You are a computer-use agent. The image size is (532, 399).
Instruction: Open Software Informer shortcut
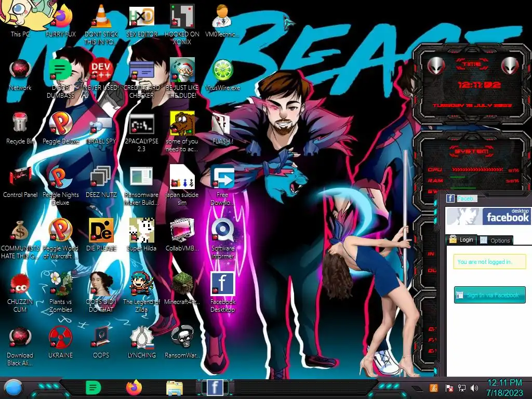tap(222, 238)
